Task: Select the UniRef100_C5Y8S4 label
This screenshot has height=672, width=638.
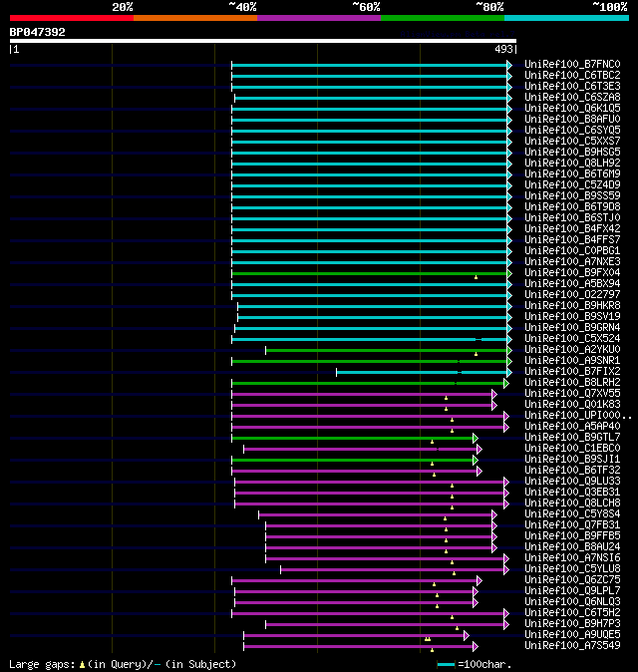Action: [572, 513]
